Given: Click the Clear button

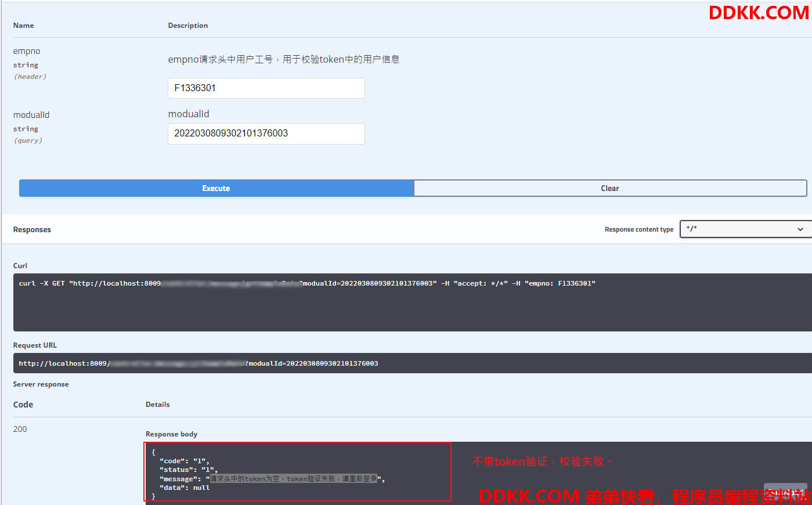Looking at the screenshot, I should 609,188.
